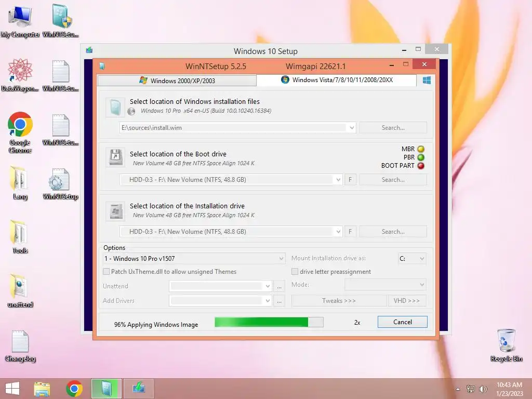Click the Windows Start button
This screenshot has width=532, height=399.
coord(12,389)
